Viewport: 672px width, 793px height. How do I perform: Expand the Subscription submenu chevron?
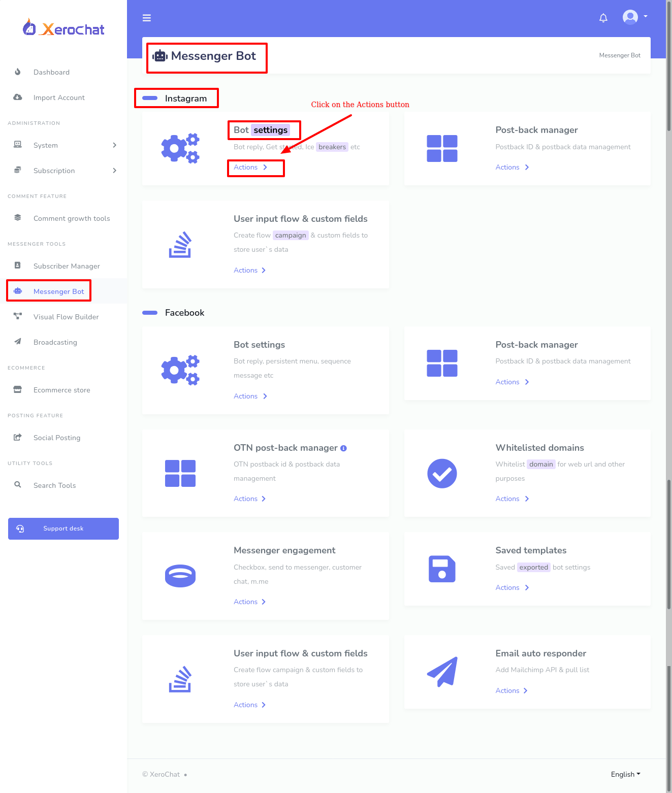point(114,171)
